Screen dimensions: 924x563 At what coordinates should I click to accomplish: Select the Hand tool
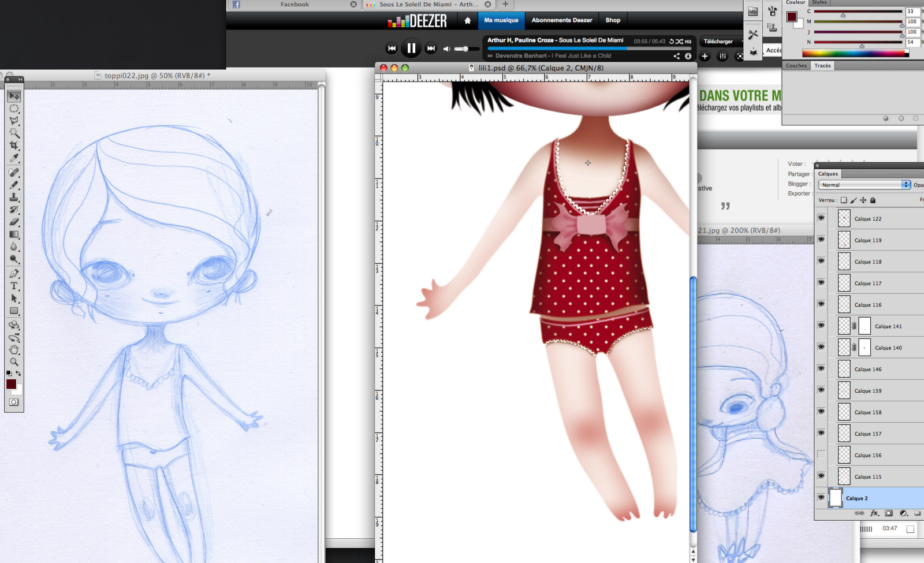click(x=14, y=349)
